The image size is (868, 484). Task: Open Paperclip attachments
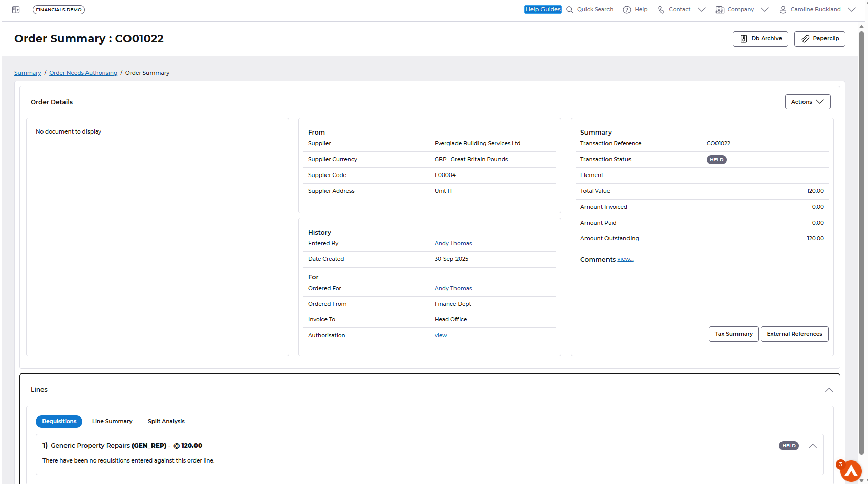pyautogui.click(x=819, y=39)
